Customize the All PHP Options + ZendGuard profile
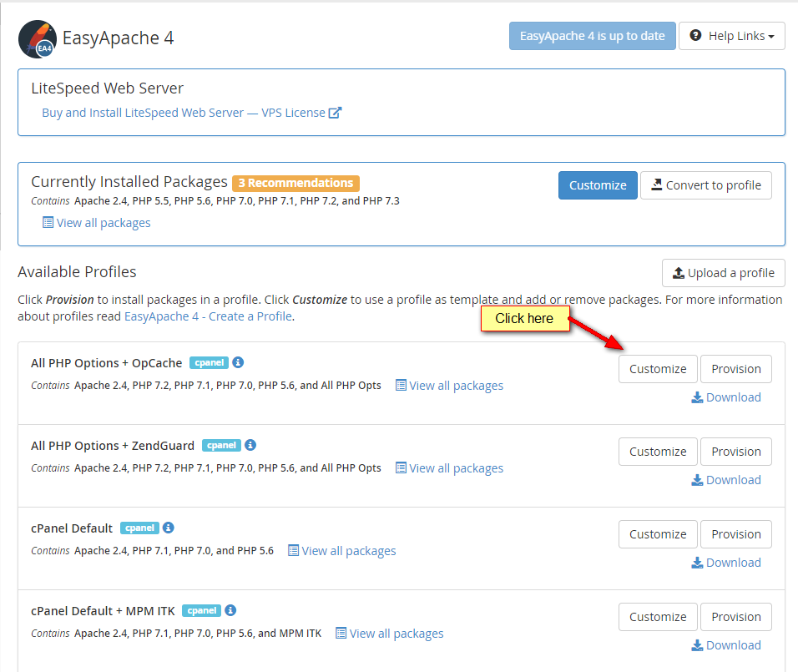Image resolution: width=798 pixels, height=672 pixels. click(x=658, y=451)
